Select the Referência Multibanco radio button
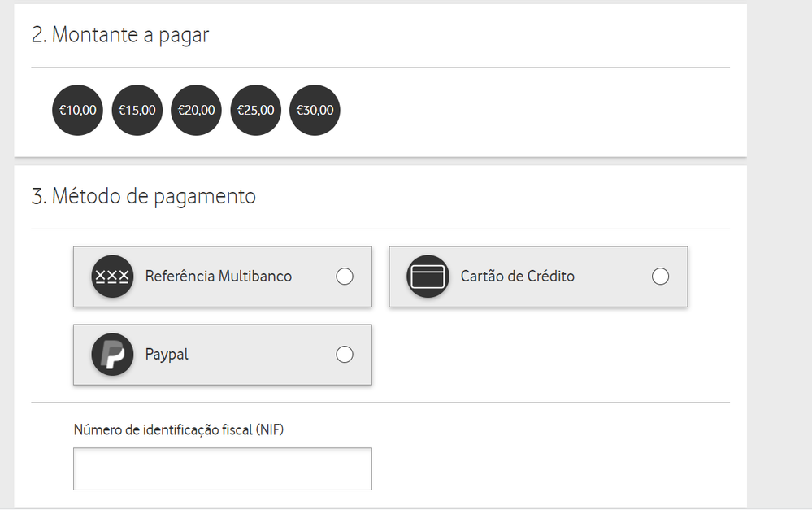Viewport: 812px width, 510px height. click(x=345, y=277)
